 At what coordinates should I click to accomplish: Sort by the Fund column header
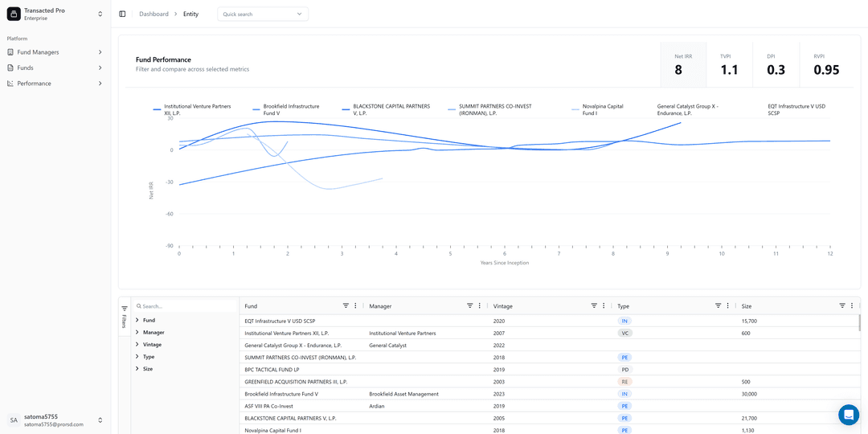tap(251, 306)
